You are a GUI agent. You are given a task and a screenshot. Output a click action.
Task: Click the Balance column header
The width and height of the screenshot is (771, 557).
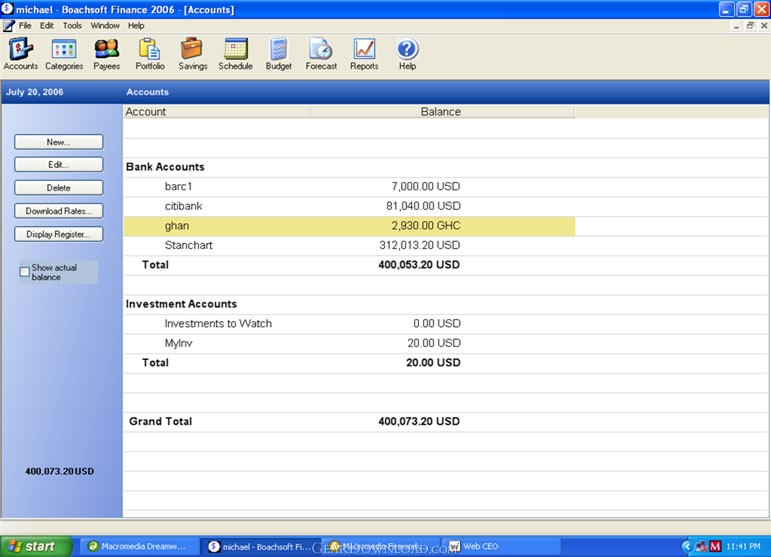coord(442,112)
